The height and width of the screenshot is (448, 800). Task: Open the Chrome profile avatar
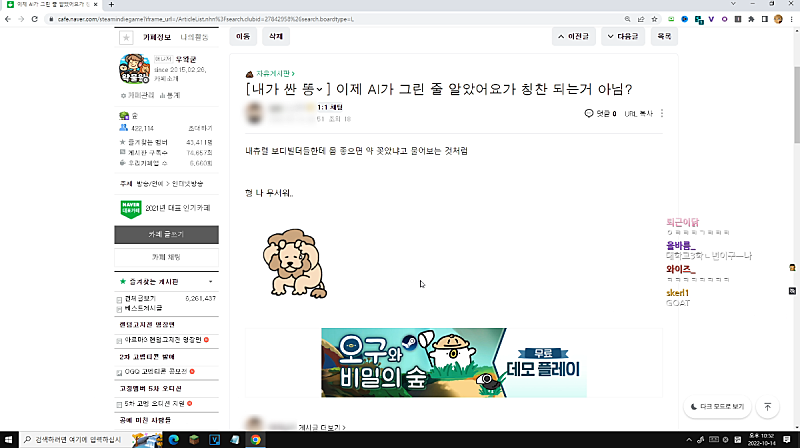click(x=778, y=19)
